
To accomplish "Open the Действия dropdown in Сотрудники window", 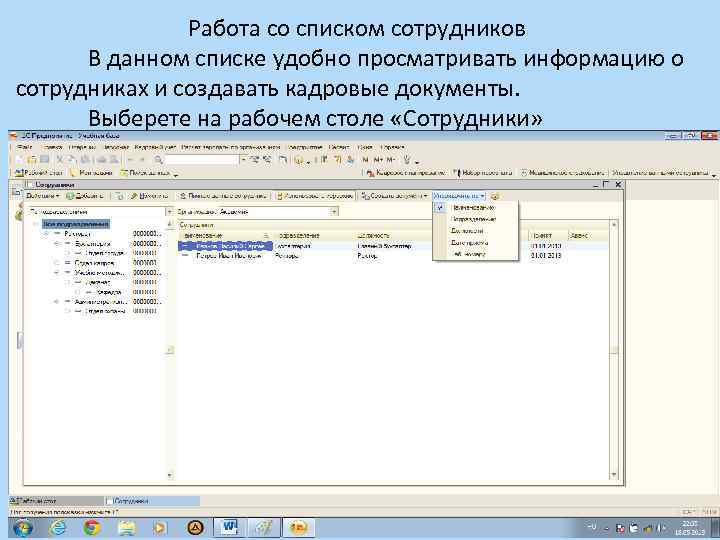I will [x=43, y=196].
